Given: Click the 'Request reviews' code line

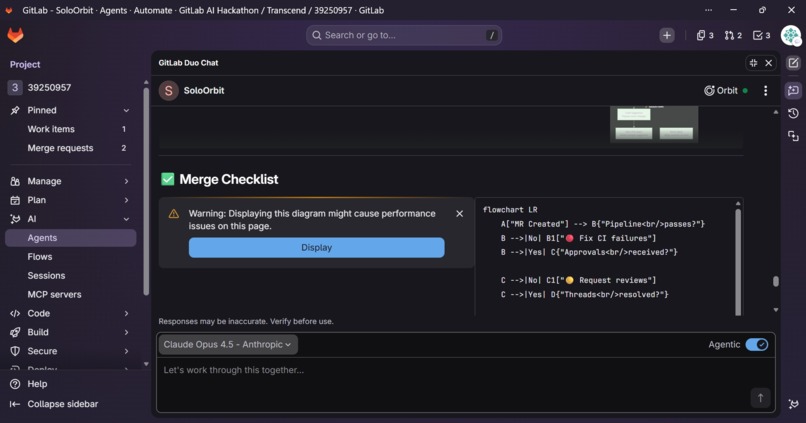Looking at the screenshot, I should tap(578, 280).
